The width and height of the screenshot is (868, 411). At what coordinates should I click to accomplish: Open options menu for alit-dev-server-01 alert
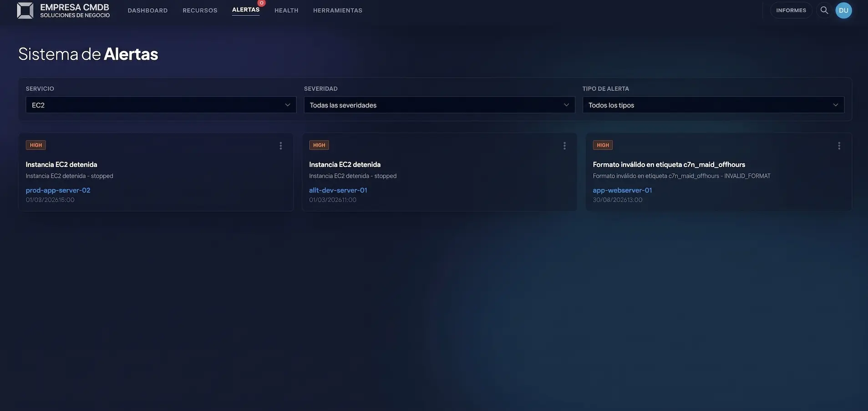point(564,146)
